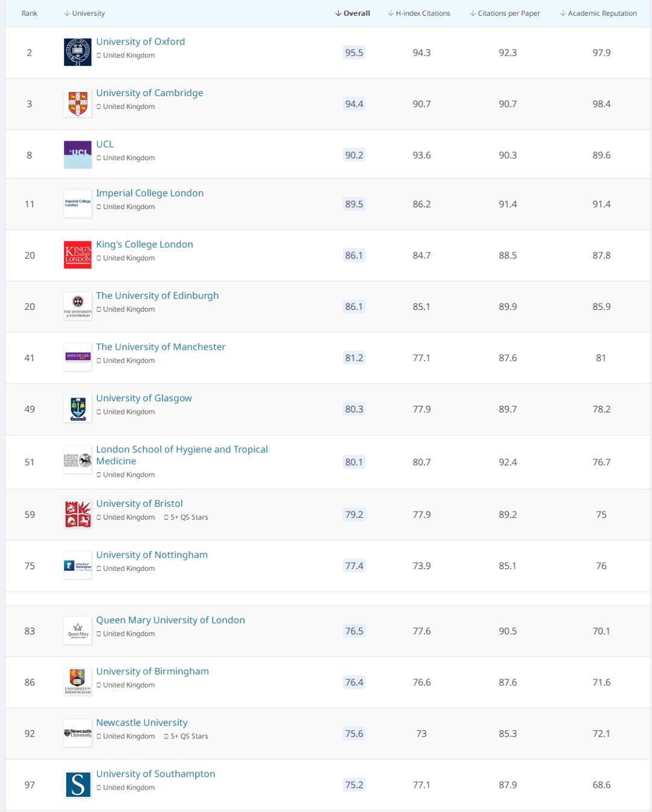Screen dimensions: 652x812
Task: Click the UCL logo thumbnail
Action: [x=77, y=153]
